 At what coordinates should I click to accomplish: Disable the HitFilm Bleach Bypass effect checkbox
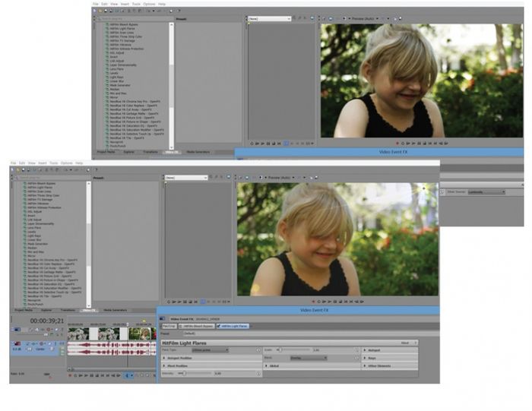coord(180,325)
